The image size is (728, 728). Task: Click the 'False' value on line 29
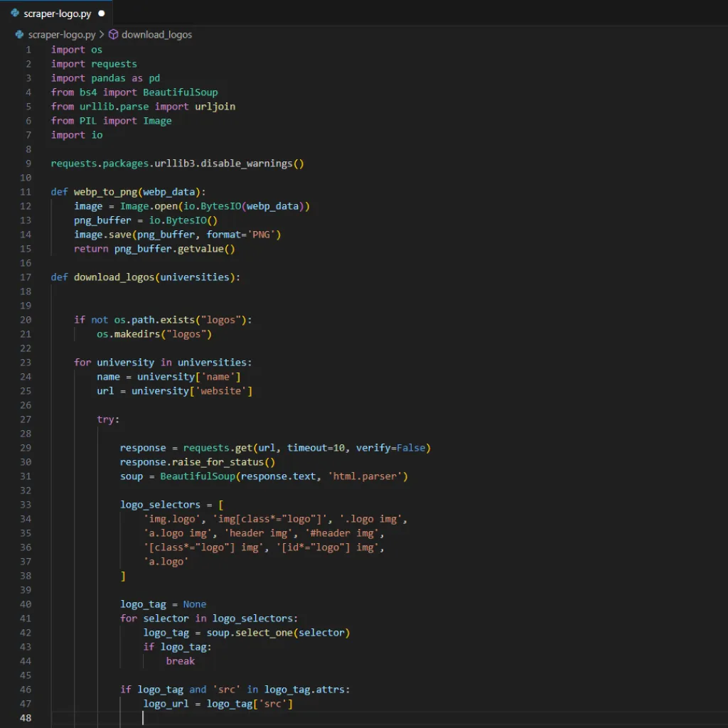point(411,448)
